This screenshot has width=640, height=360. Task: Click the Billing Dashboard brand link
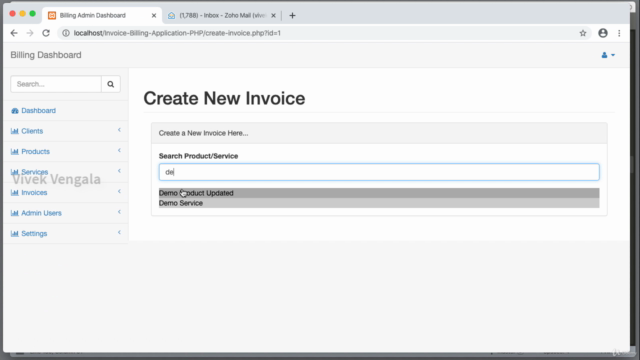46,55
